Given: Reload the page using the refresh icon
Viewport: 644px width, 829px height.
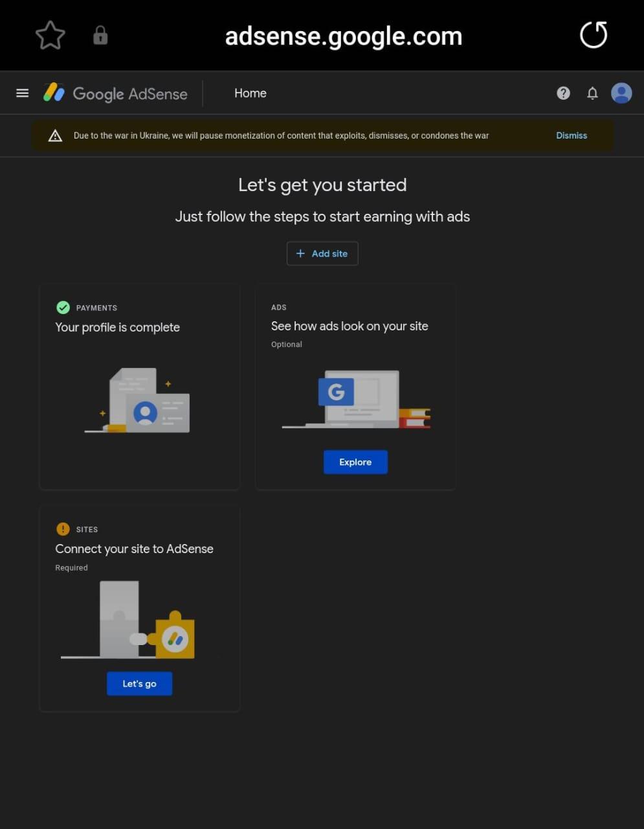Looking at the screenshot, I should point(593,35).
